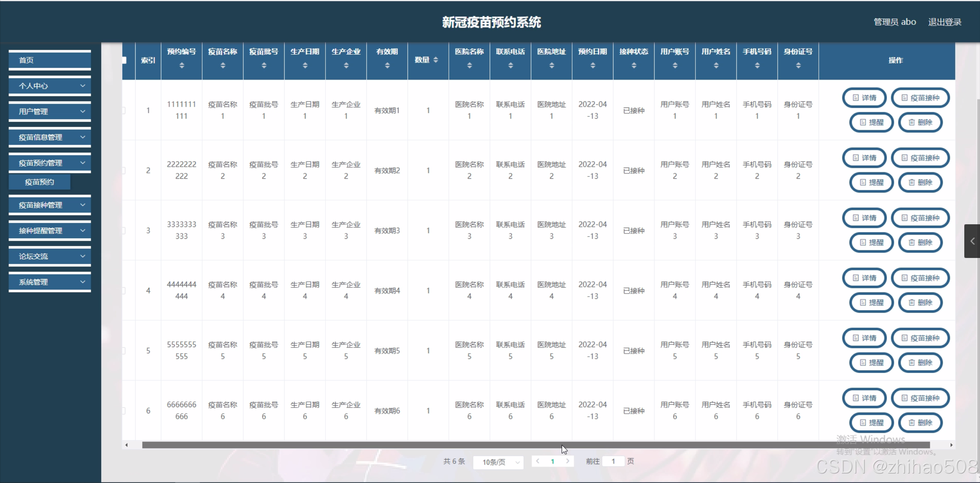Check the checkbox for row 4
The image size is (980, 483).
coord(124,291)
